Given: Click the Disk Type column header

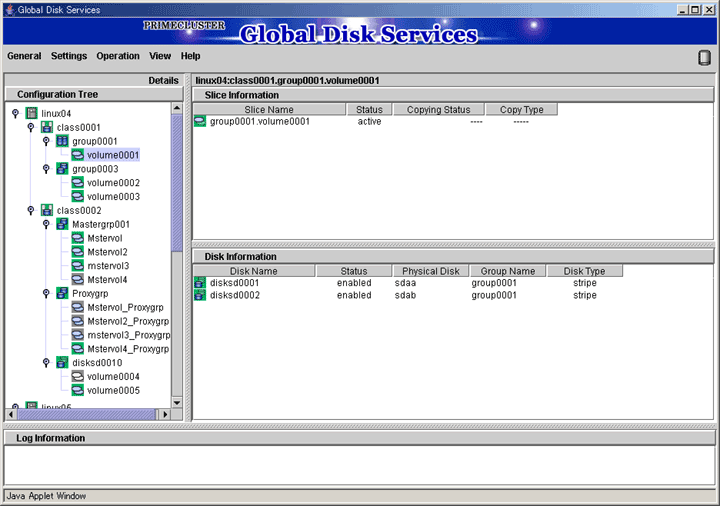Looking at the screenshot, I should 585,271.
